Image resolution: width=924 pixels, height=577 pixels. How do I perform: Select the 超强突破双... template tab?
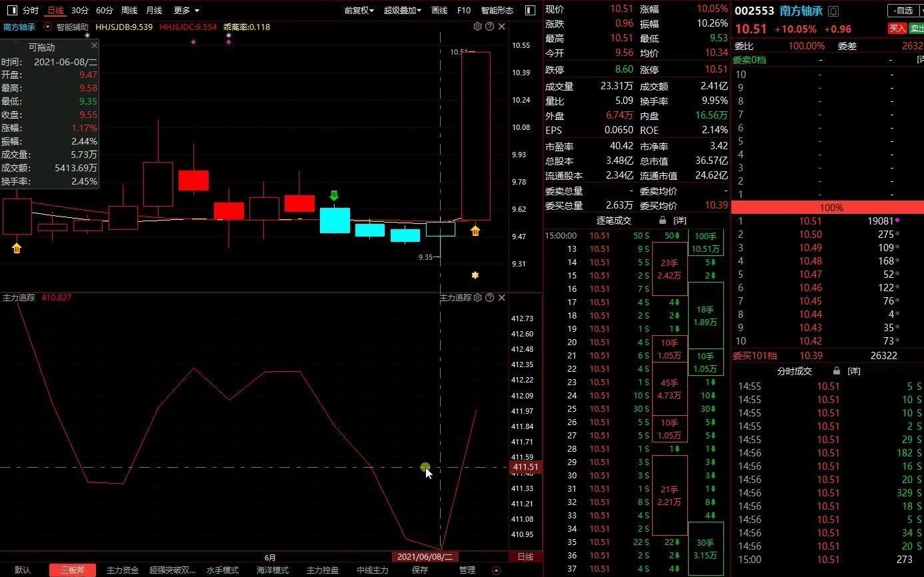click(173, 570)
